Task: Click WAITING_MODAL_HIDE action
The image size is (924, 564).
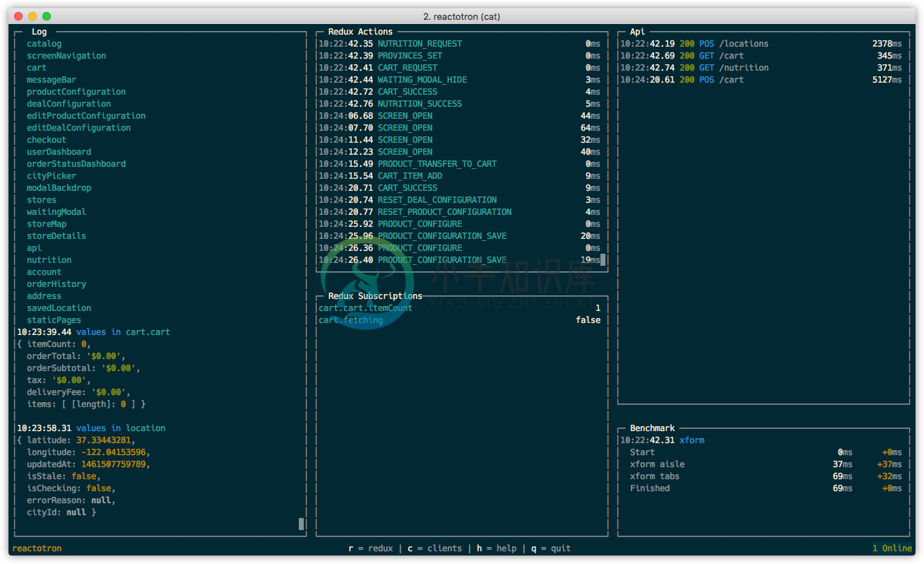Action: (x=459, y=80)
